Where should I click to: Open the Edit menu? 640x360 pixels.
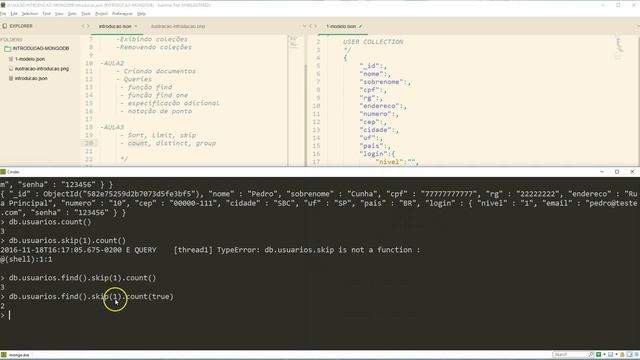14,13
